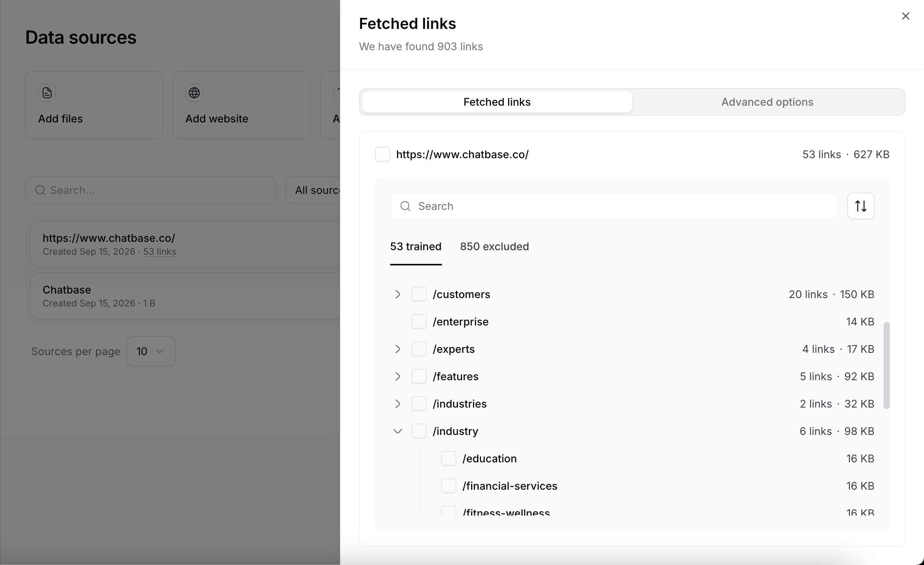This screenshot has width=924, height=565.
Task: Select the 53 trained tab
Action: 416,246
